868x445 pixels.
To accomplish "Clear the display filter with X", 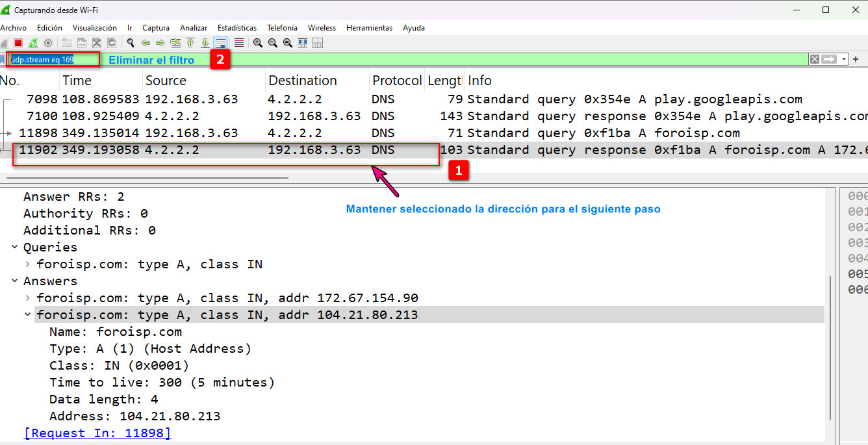I will 814,59.
